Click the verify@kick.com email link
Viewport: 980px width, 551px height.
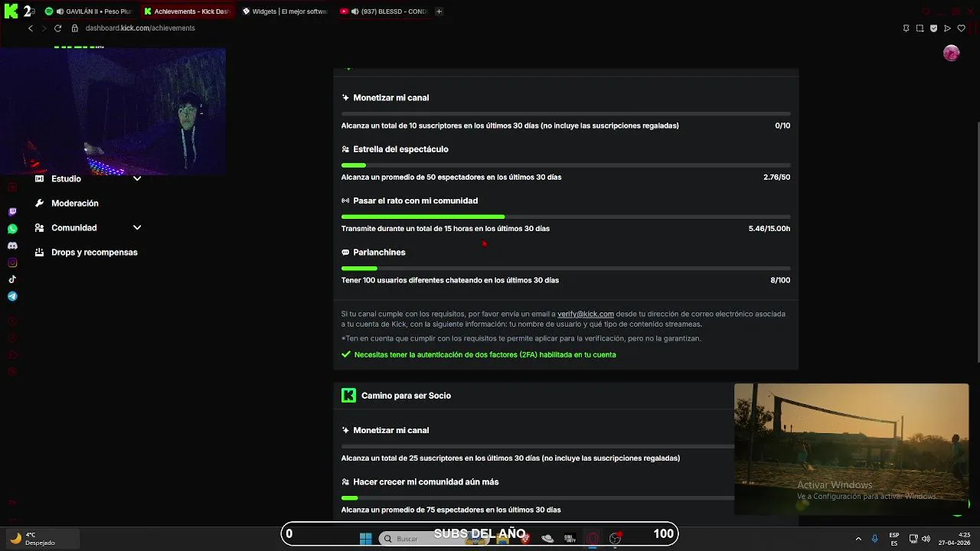[x=586, y=314]
